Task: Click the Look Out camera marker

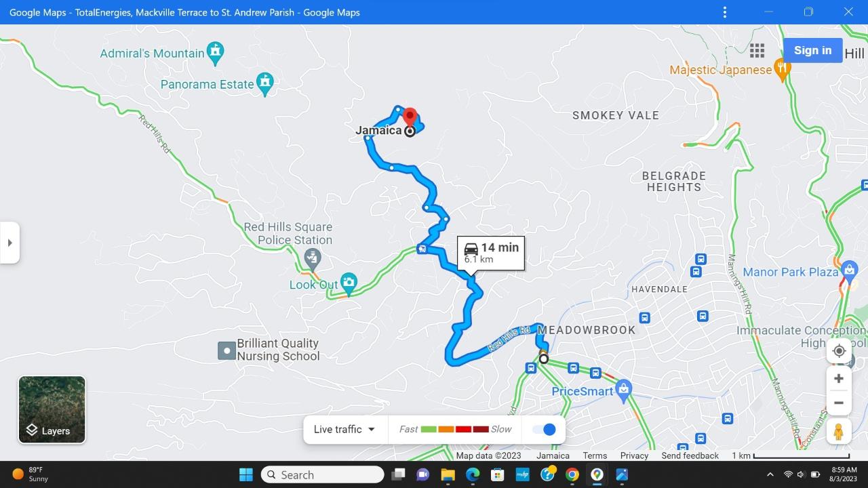Action: click(349, 284)
